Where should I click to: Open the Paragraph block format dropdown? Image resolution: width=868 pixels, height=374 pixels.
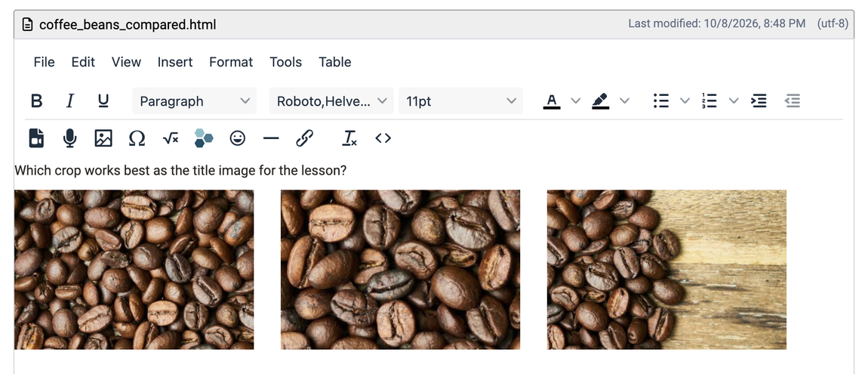tap(194, 100)
